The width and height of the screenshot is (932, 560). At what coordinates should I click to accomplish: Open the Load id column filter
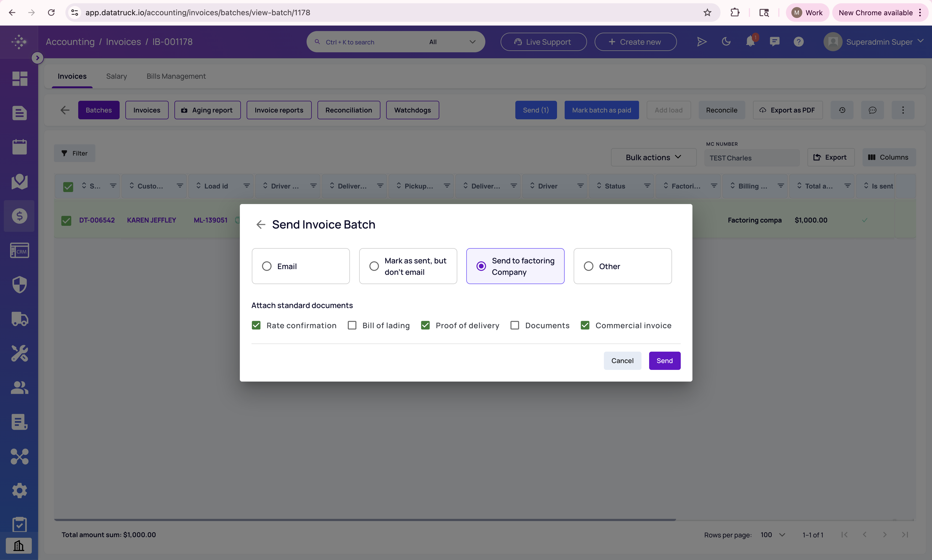click(247, 186)
